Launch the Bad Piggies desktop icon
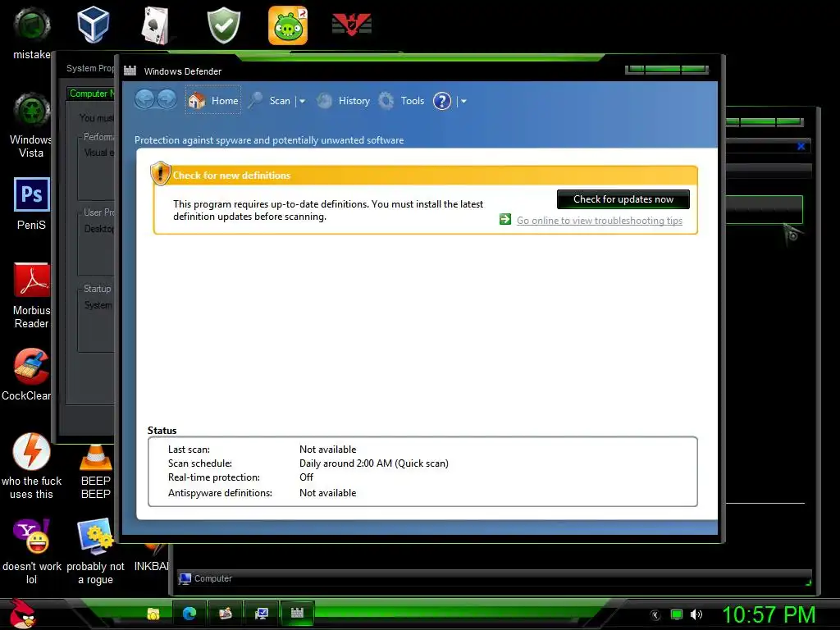The image size is (840, 630). coord(288,25)
